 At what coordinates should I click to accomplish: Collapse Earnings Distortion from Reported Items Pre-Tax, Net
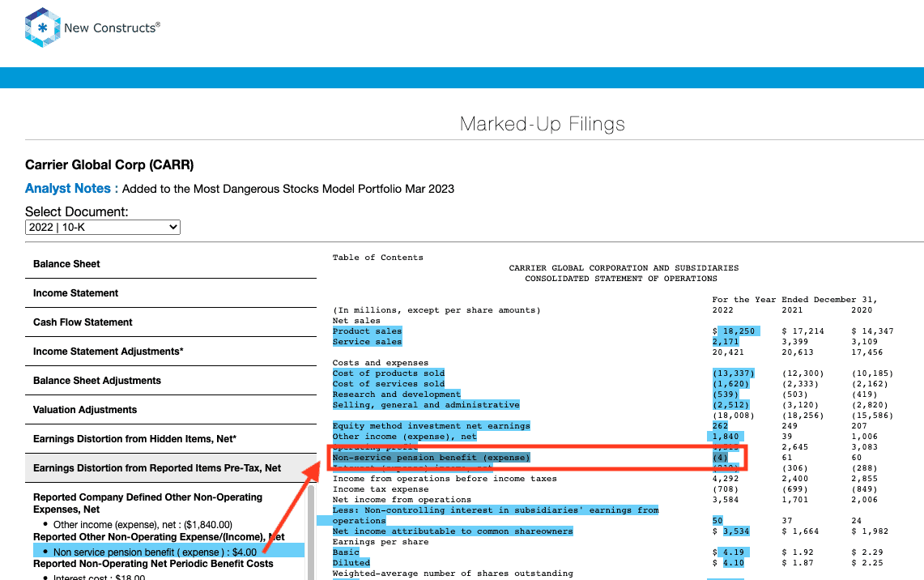coord(171,468)
